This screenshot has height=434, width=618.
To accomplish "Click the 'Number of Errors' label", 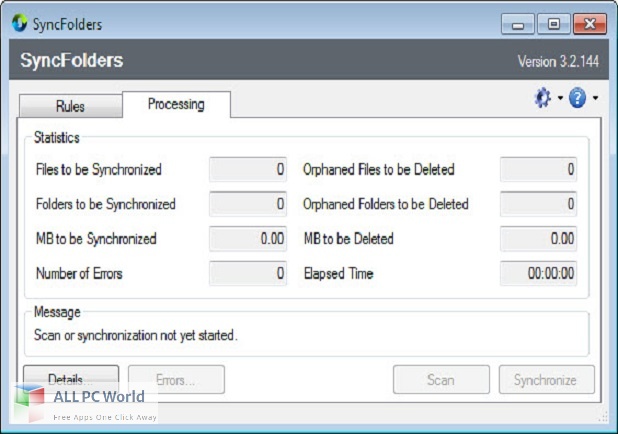I will pos(79,273).
